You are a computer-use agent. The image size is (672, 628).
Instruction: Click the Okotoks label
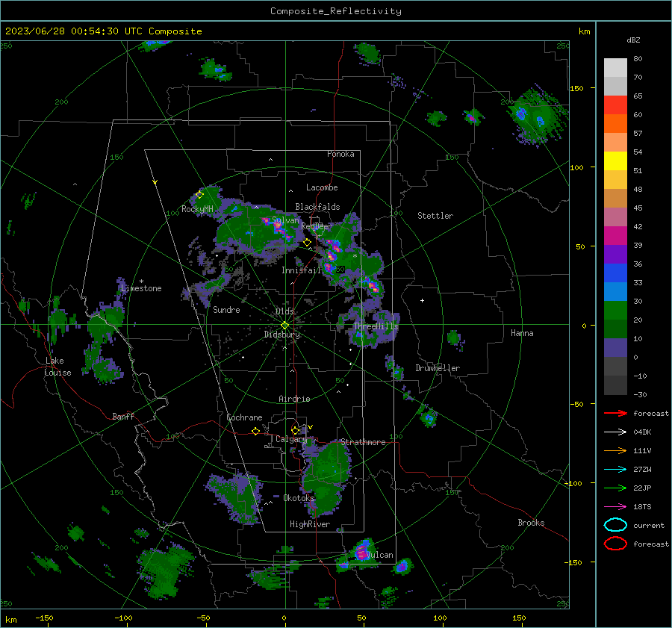[299, 497]
